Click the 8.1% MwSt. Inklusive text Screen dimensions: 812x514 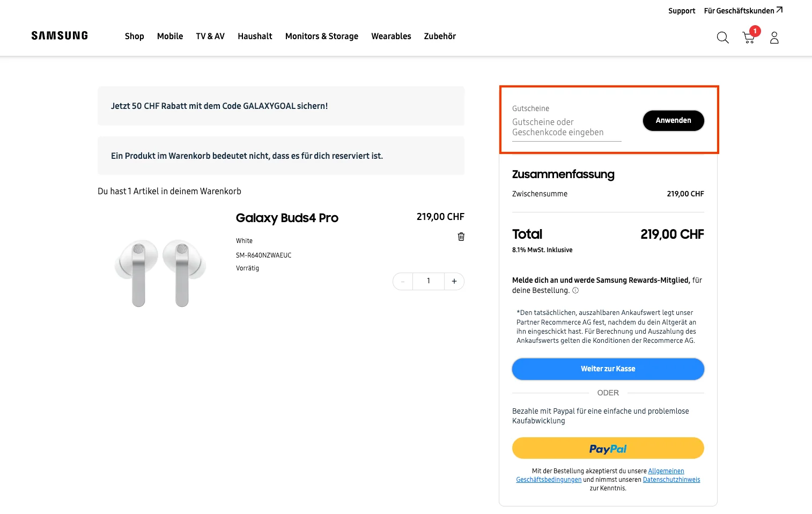(x=542, y=250)
